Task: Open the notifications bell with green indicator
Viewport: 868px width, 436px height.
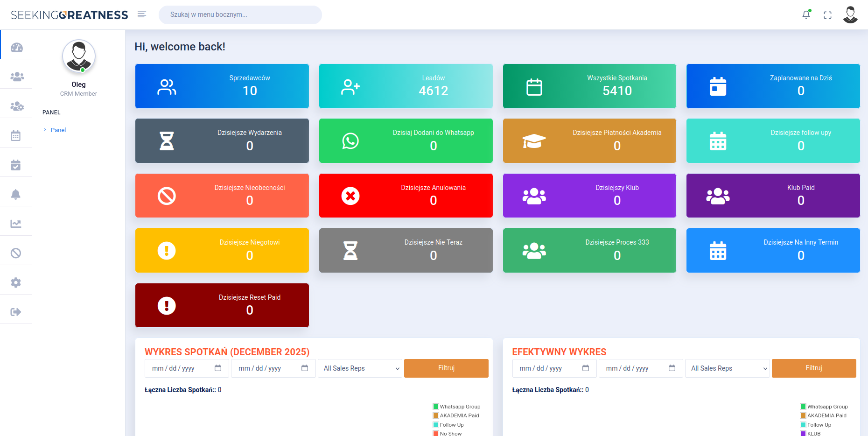Action: point(806,14)
